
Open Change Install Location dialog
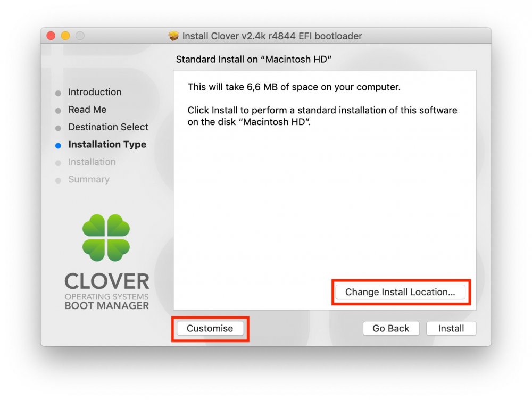(400, 292)
